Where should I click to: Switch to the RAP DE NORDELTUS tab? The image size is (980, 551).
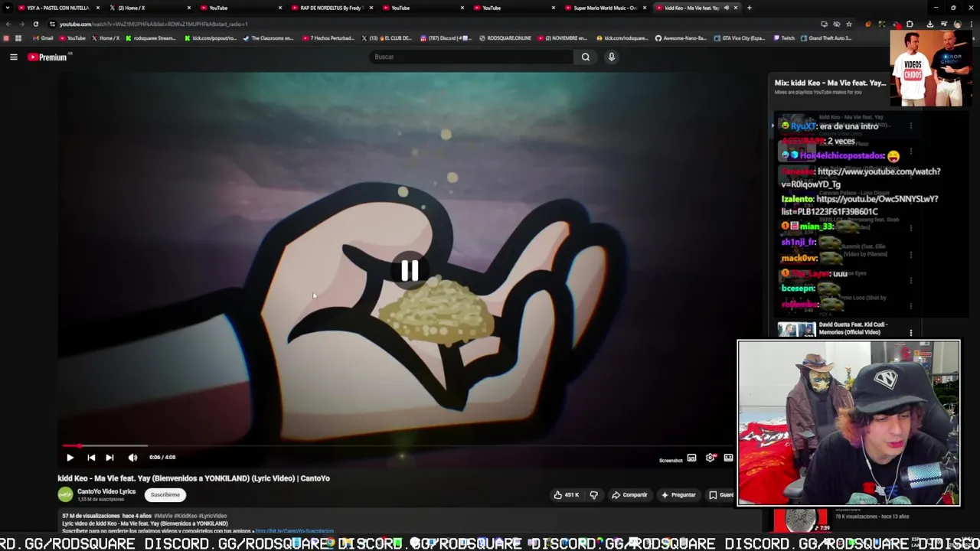point(331,8)
